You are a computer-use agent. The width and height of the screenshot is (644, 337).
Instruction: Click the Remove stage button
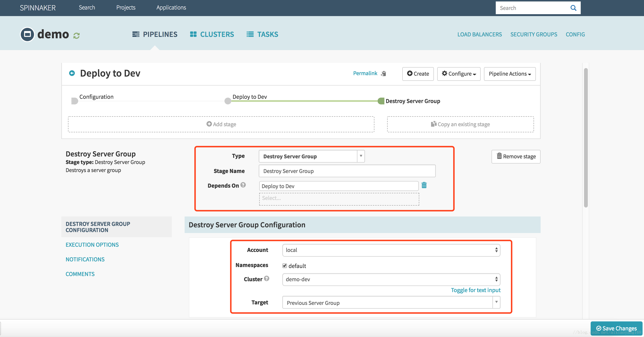coord(516,157)
